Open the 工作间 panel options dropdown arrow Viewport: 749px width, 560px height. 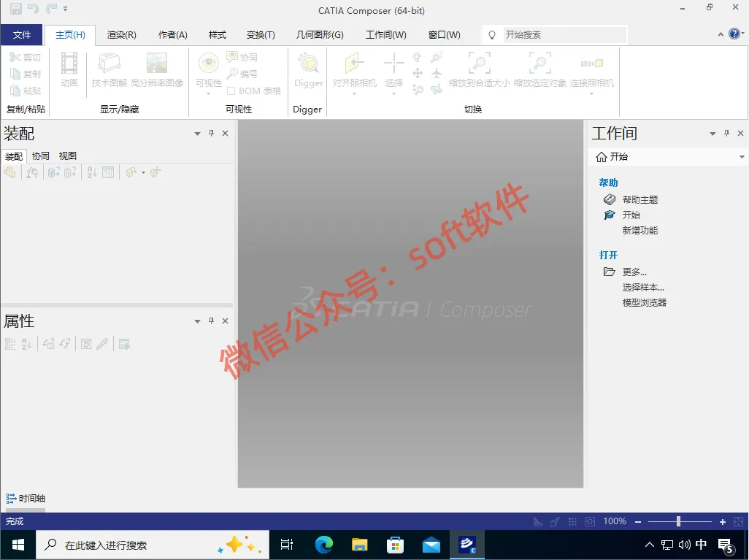pos(712,134)
